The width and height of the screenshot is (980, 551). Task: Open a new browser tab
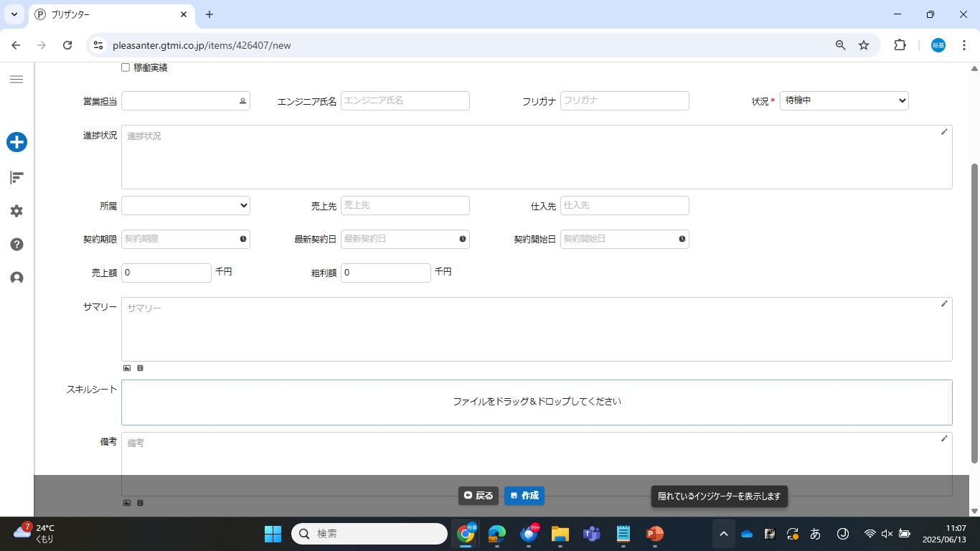coord(209,14)
